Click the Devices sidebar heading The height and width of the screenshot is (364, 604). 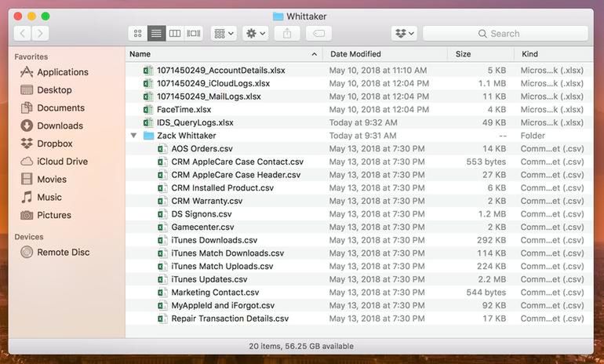29,237
